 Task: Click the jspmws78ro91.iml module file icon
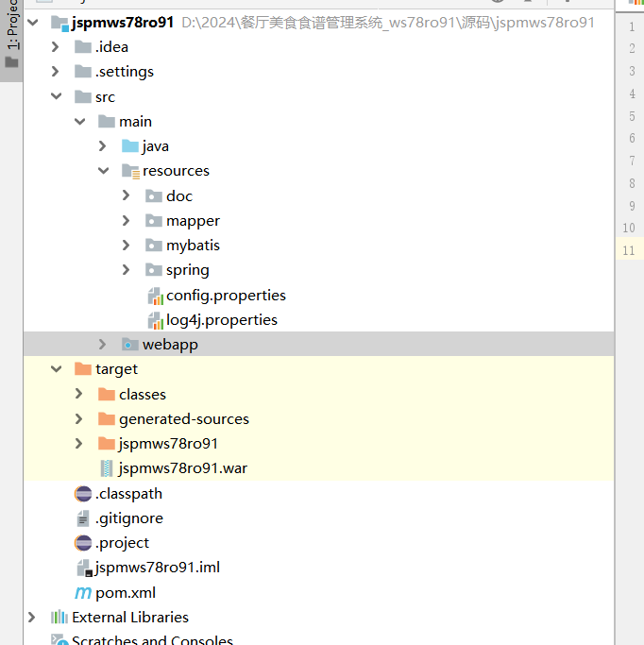(x=83, y=568)
